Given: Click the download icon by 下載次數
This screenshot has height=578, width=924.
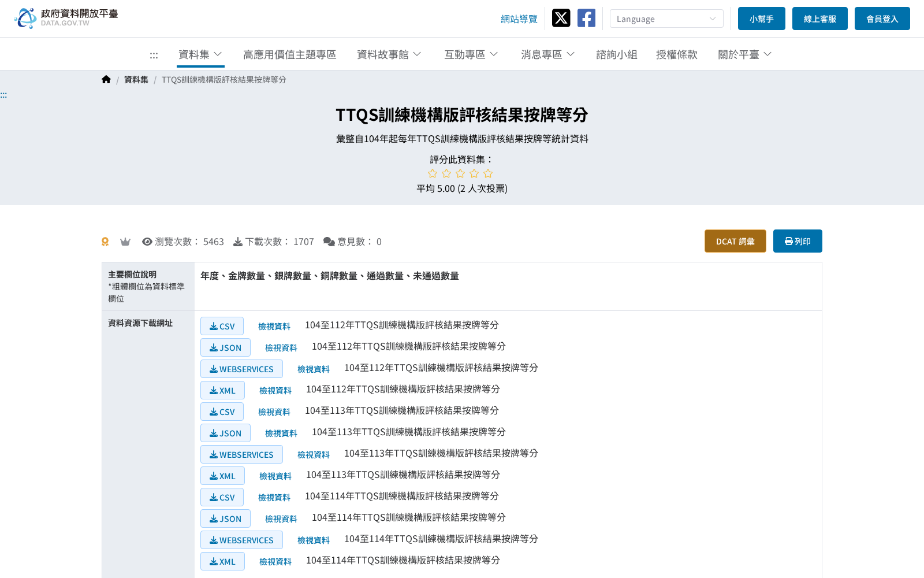Looking at the screenshot, I should pyautogui.click(x=238, y=242).
